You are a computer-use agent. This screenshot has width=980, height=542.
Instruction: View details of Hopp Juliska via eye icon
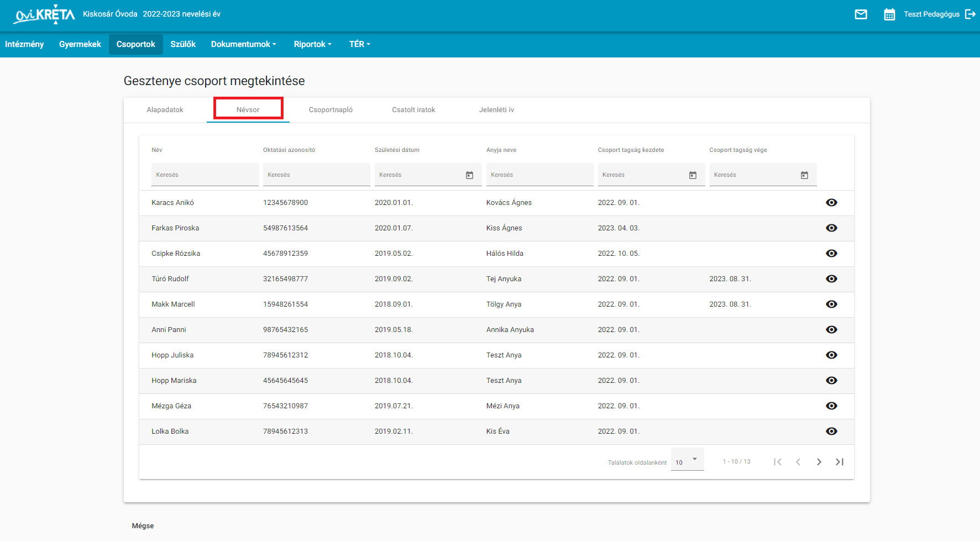pyautogui.click(x=831, y=355)
